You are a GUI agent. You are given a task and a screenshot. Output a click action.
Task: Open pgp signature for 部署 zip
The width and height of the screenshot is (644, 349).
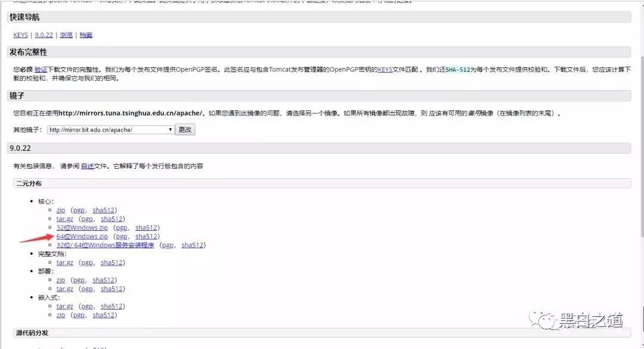79,280
